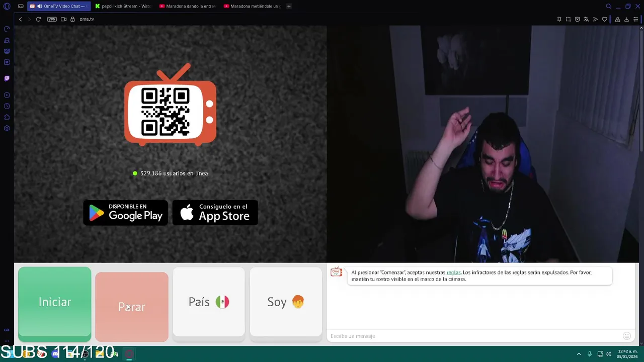Open the emoji picker smiley icon

pyautogui.click(x=626, y=336)
